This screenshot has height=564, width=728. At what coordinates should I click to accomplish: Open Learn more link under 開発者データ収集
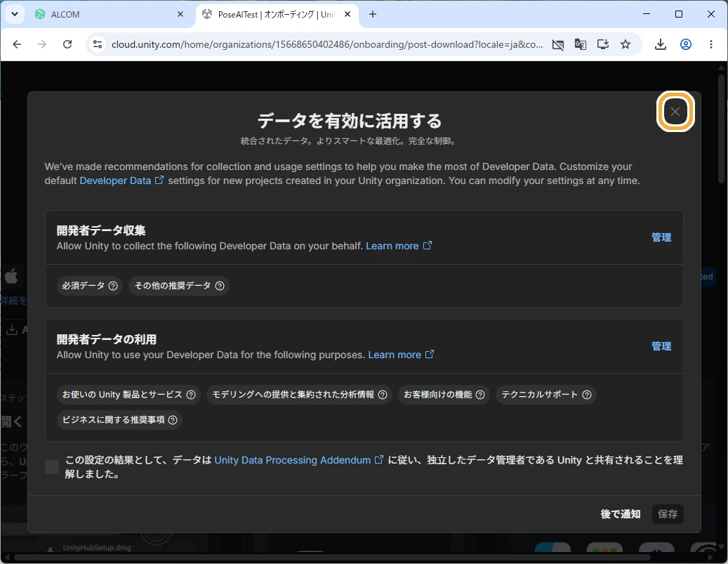pos(399,246)
